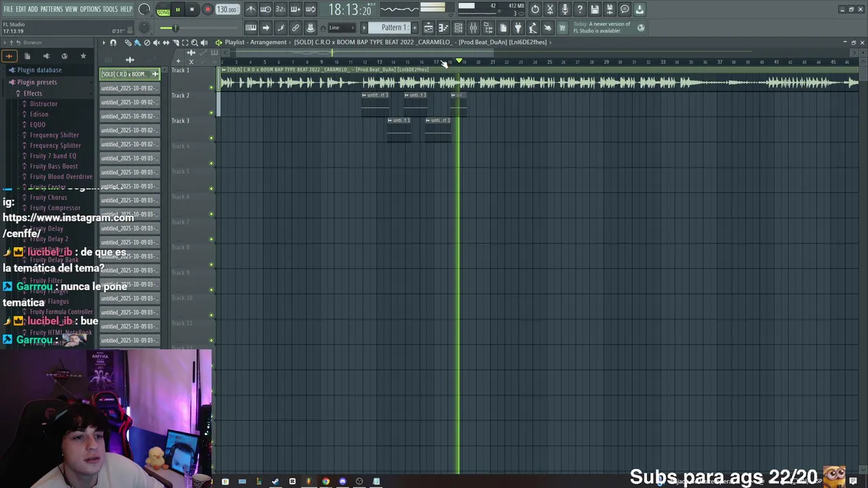Toggle the metronome icon
Screen dimensions: 868x488
251,9
